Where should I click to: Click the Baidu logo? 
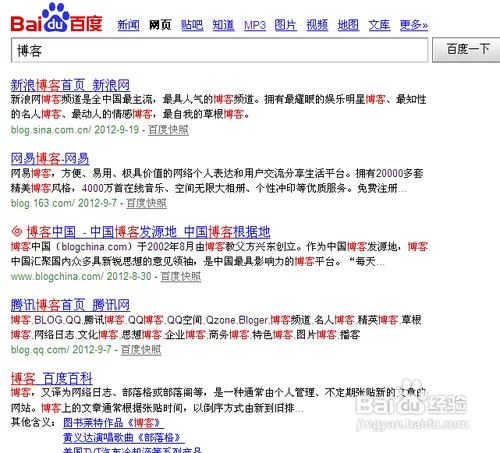pos(56,18)
